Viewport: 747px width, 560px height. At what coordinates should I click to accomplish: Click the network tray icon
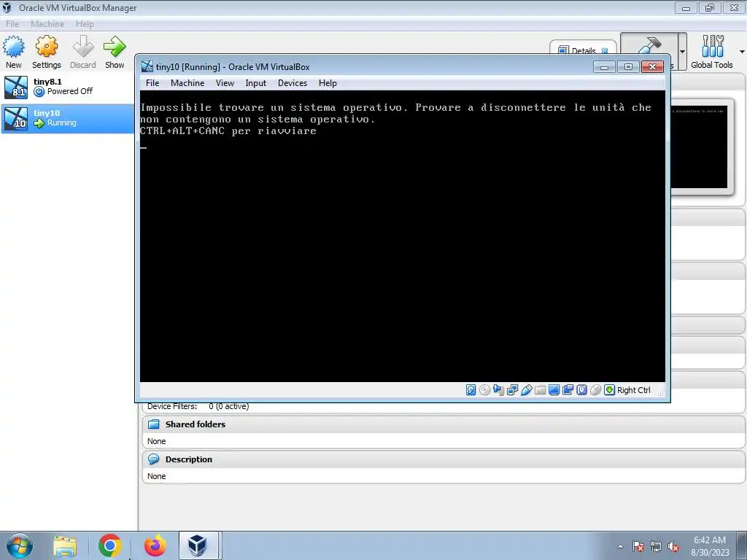pos(656,547)
